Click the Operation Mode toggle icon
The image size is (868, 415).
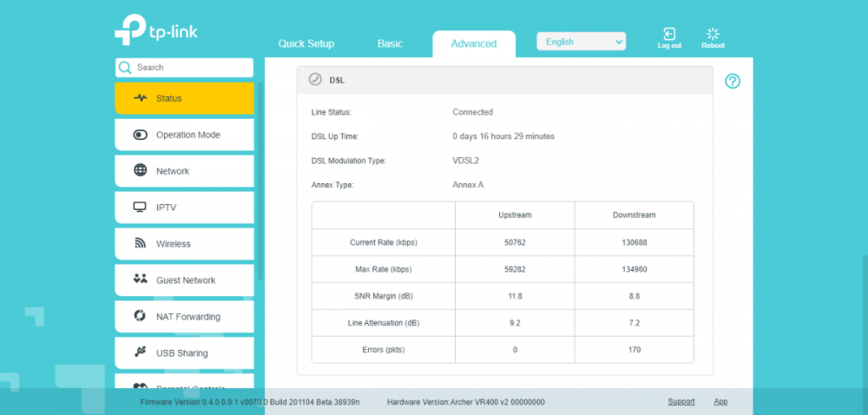point(140,135)
